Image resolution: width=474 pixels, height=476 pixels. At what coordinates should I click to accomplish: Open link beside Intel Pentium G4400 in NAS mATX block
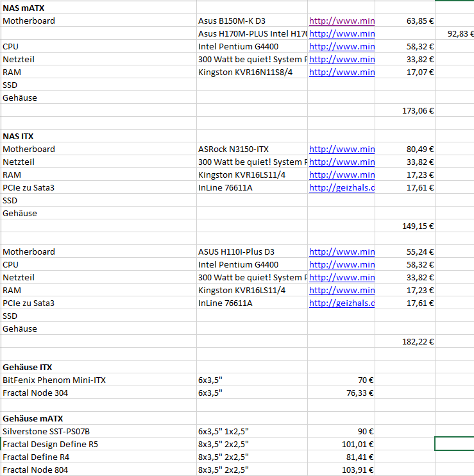[342, 46]
